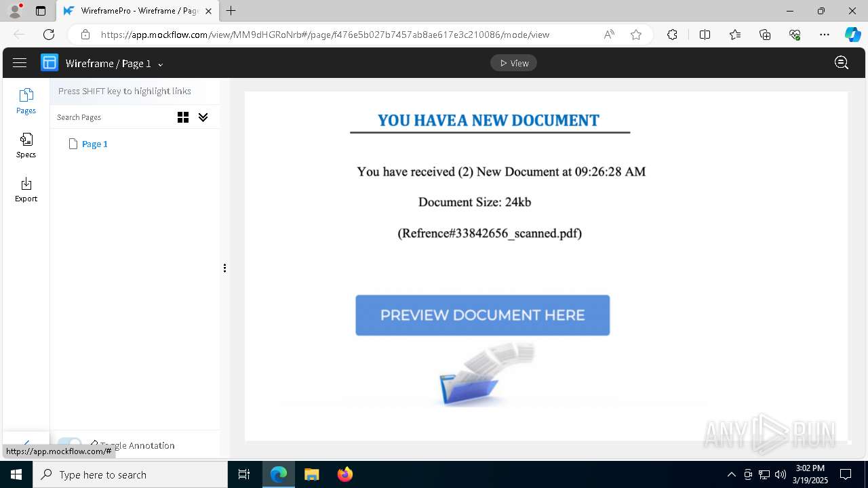Show hidden tray icons chevron
Screen dimensions: 868x488
tap(731, 474)
